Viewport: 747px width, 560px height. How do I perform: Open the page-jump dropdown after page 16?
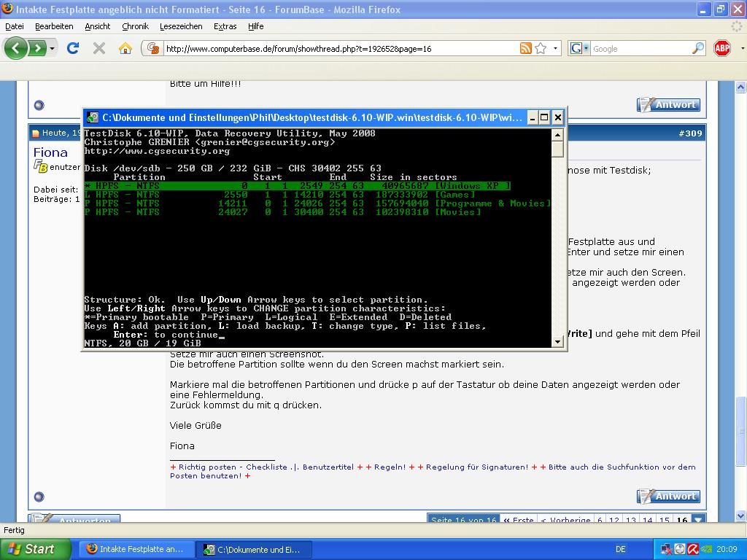pos(698,519)
